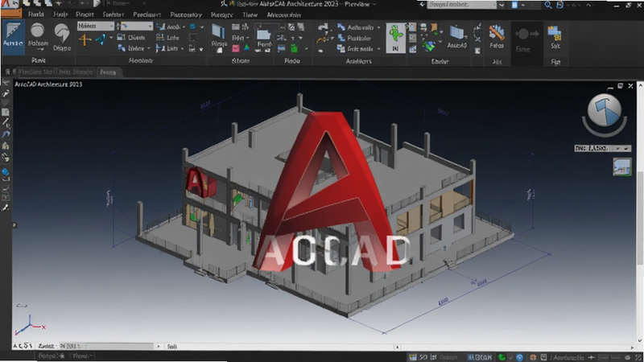Toggle the status bar plus-sign icon
The height and width of the screenshot is (362, 644).
(591, 357)
